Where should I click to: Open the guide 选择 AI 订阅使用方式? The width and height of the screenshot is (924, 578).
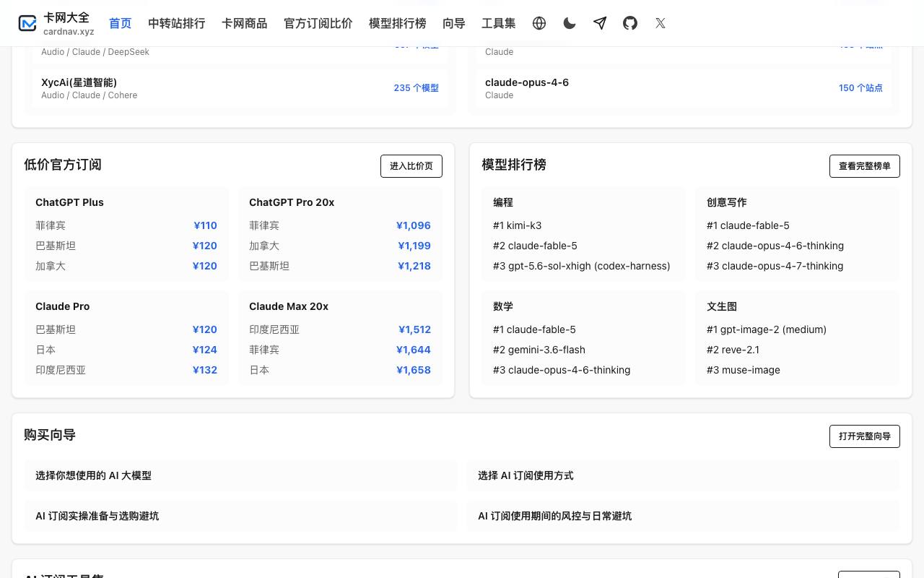coord(683,475)
